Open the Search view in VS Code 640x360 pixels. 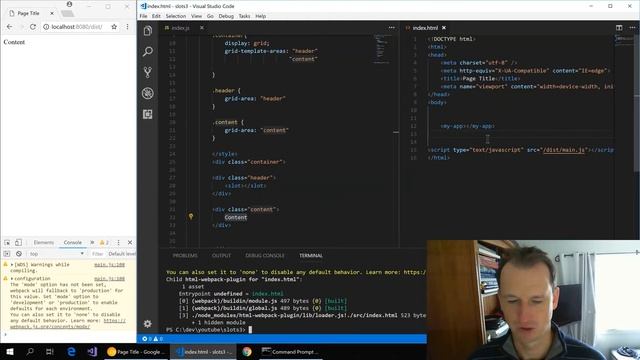click(148, 51)
